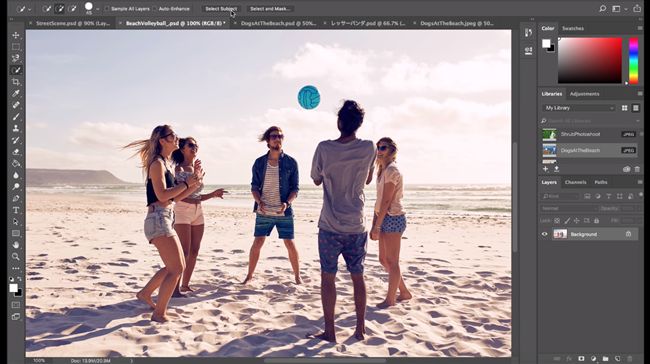Viewport: 650px width, 364px height.
Task: Open the brush size picker dropdown
Action: tap(98, 9)
